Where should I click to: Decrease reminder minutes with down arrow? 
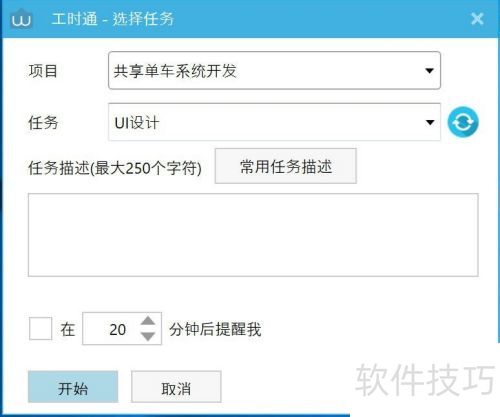point(148,336)
